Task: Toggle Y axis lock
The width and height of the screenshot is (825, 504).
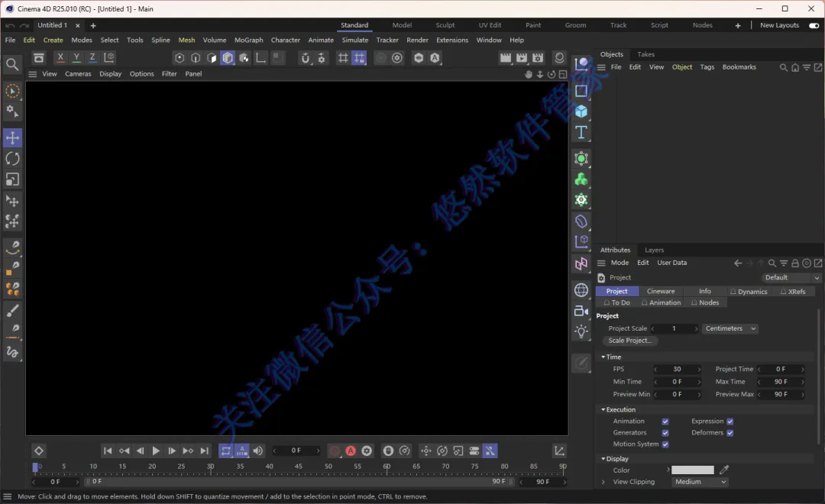Action: coord(76,58)
